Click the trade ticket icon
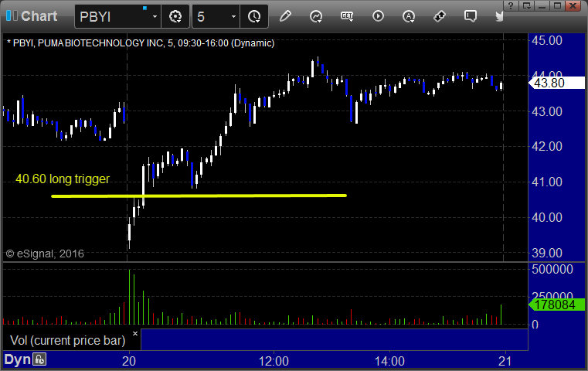Image resolution: width=588 pixels, height=371 pixels. tap(439, 16)
